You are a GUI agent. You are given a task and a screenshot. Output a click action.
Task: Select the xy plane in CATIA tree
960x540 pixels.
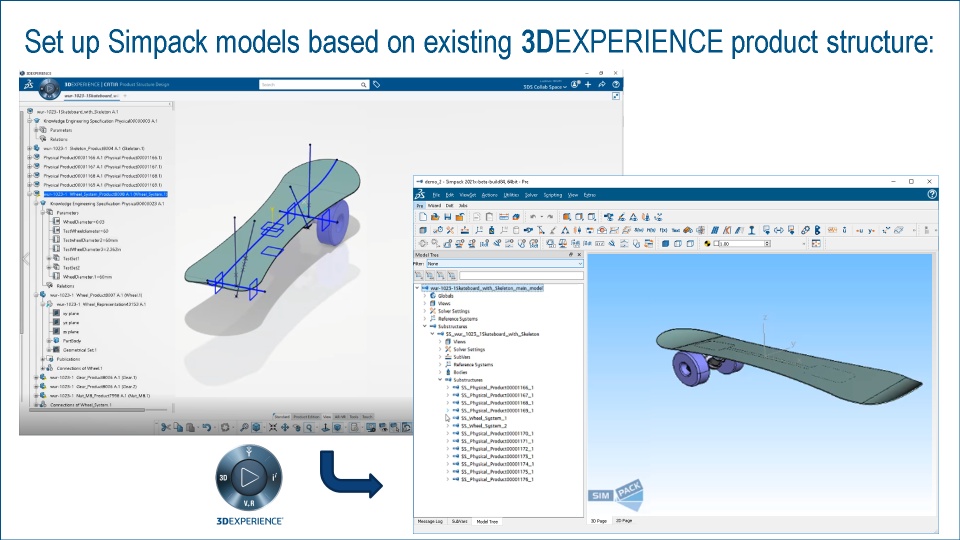tap(71, 313)
